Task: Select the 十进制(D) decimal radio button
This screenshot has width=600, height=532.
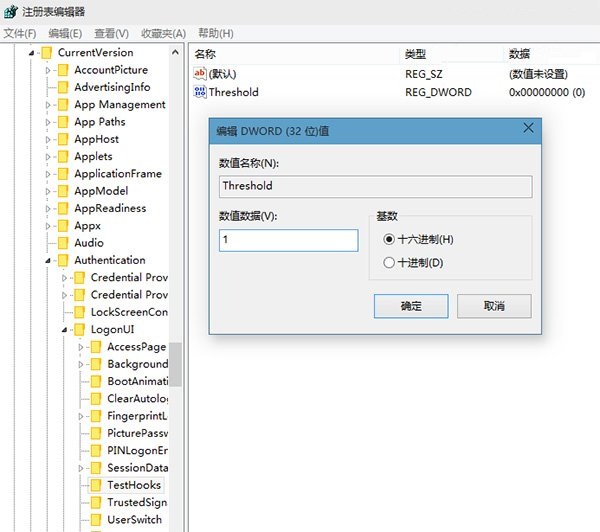Action: pos(389,263)
